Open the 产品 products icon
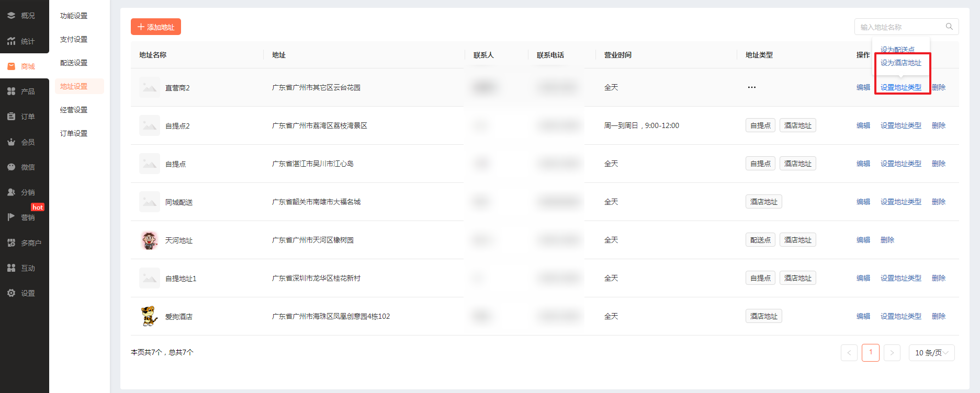 tap(11, 91)
